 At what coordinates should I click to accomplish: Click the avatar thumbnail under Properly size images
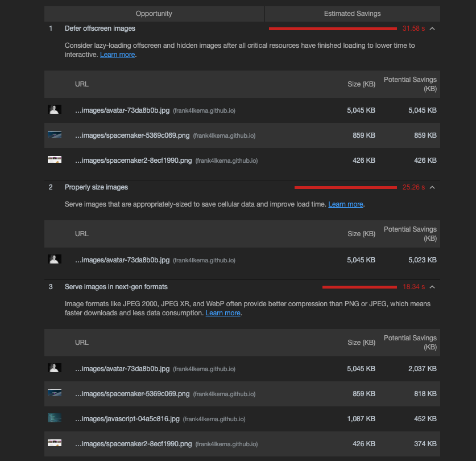click(54, 259)
